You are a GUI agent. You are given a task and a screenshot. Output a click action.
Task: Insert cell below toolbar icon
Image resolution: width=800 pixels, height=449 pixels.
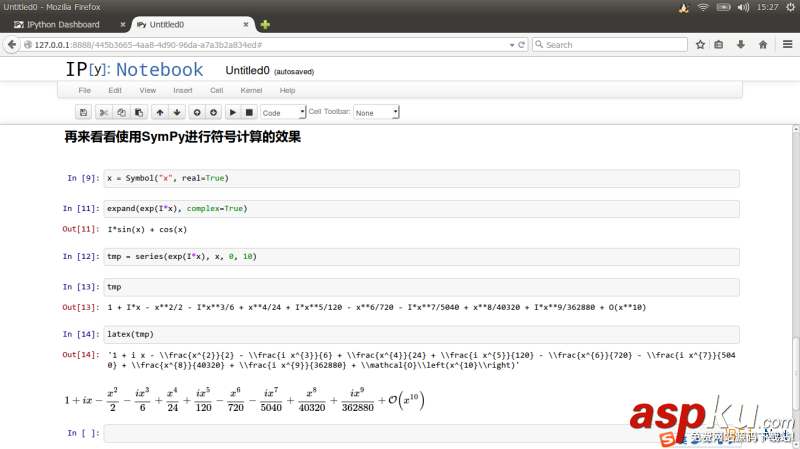(214, 112)
